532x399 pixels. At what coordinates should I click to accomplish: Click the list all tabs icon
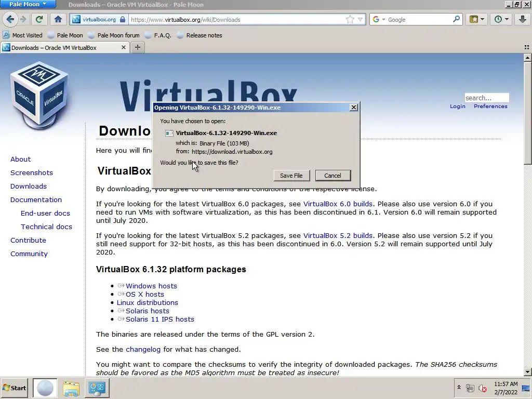pyautogui.click(x=527, y=47)
